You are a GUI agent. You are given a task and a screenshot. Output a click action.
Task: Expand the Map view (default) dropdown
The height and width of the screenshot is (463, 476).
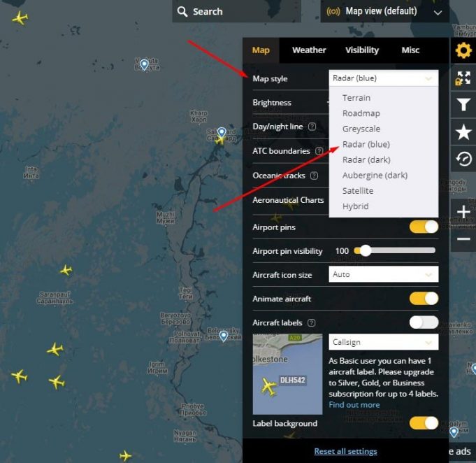(384, 12)
